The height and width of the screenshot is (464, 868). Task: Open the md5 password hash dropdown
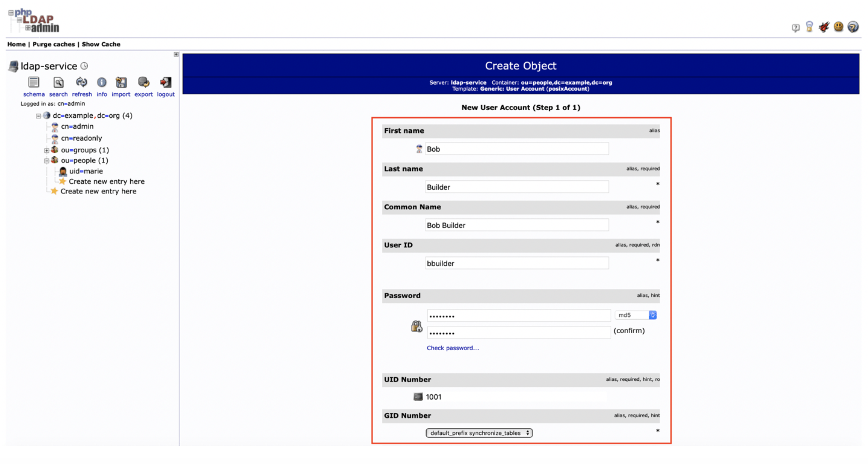pos(636,315)
